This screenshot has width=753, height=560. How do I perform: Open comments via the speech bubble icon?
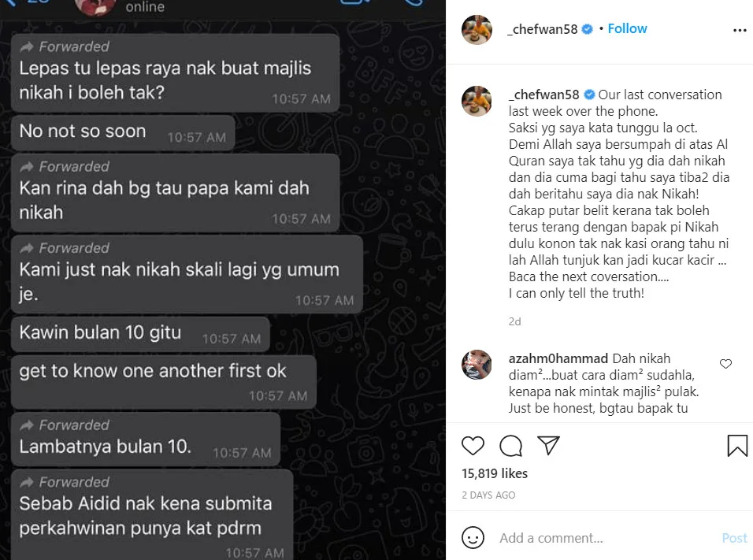click(x=510, y=446)
